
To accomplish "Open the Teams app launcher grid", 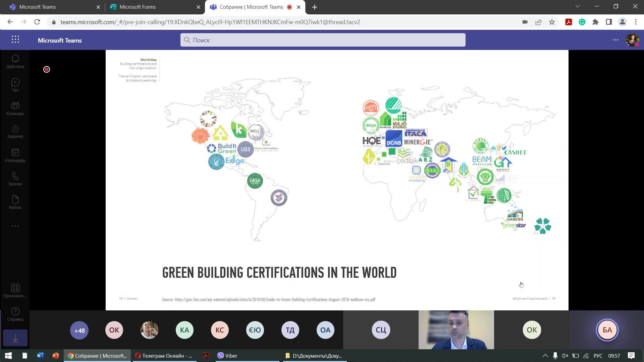I will [15, 40].
